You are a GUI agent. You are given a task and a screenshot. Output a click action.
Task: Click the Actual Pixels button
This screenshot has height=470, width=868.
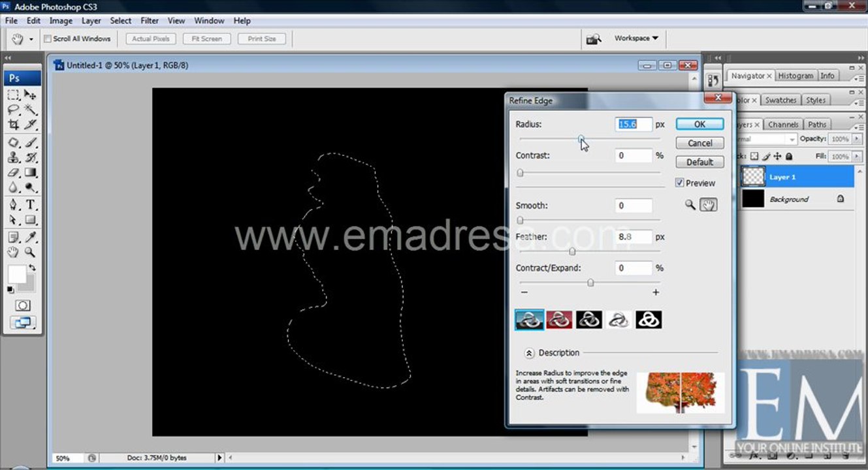151,39
